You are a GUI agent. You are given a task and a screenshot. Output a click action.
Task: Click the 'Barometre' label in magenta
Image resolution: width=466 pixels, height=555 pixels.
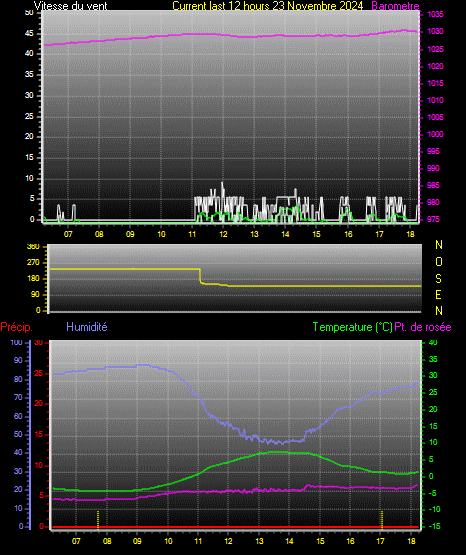(x=395, y=6)
